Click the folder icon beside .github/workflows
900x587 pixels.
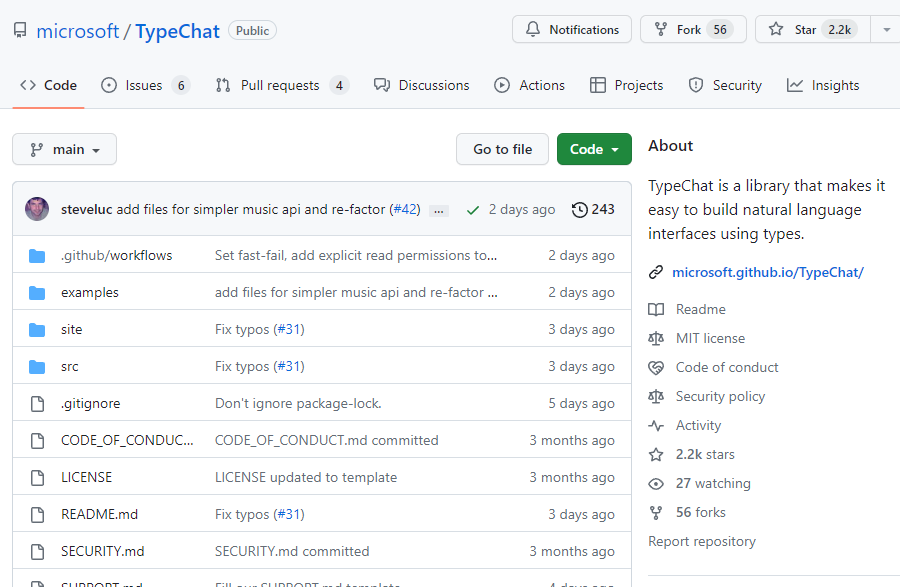(37, 255)
